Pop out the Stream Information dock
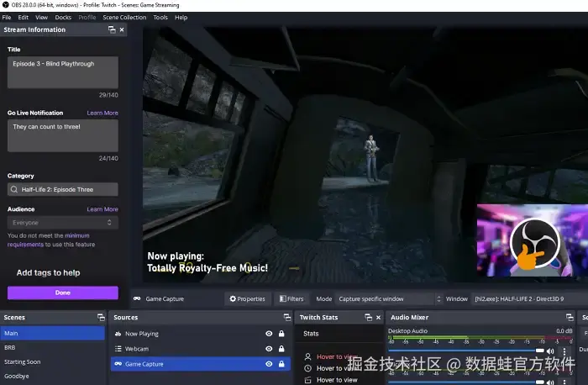The image size is (588, 385). coord(112,29)
